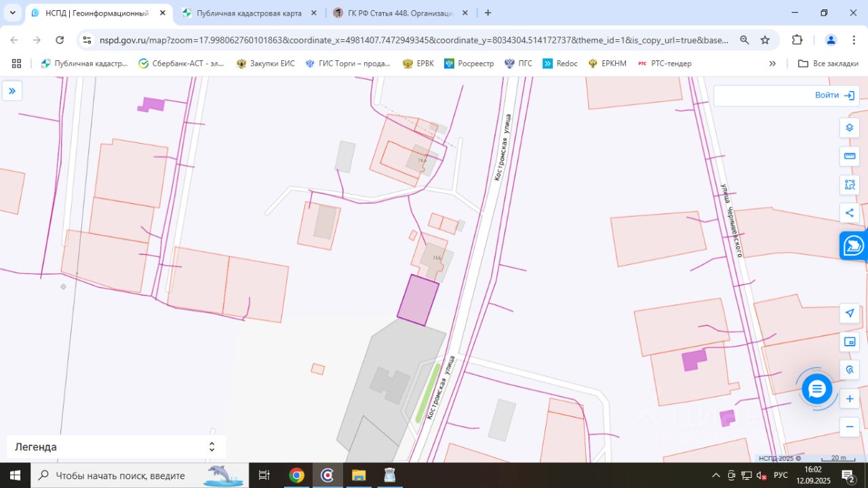868x488 pixels.
Task: Open Google Chrome from taskbar
Action: (x=296, y=475)
